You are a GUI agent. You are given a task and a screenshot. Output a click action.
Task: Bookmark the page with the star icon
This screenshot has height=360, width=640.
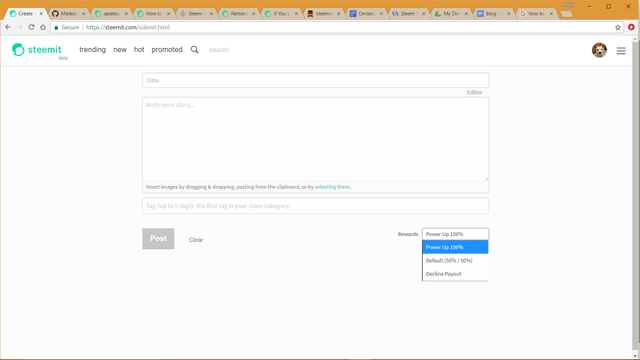[x=618, y=27]
